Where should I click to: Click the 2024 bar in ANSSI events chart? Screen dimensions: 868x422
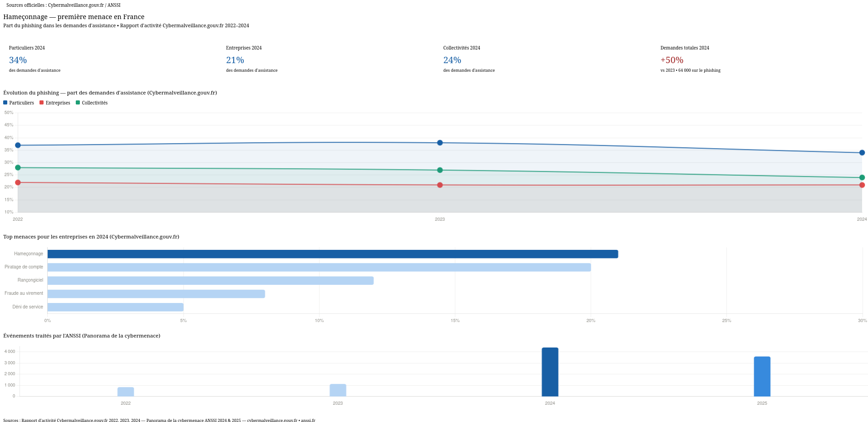coord(550,372)
